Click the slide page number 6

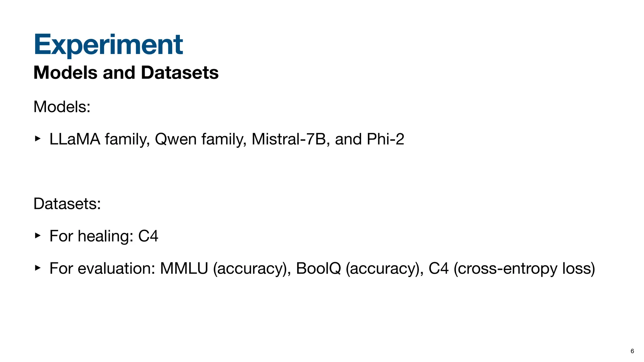[x=632, y=351]
